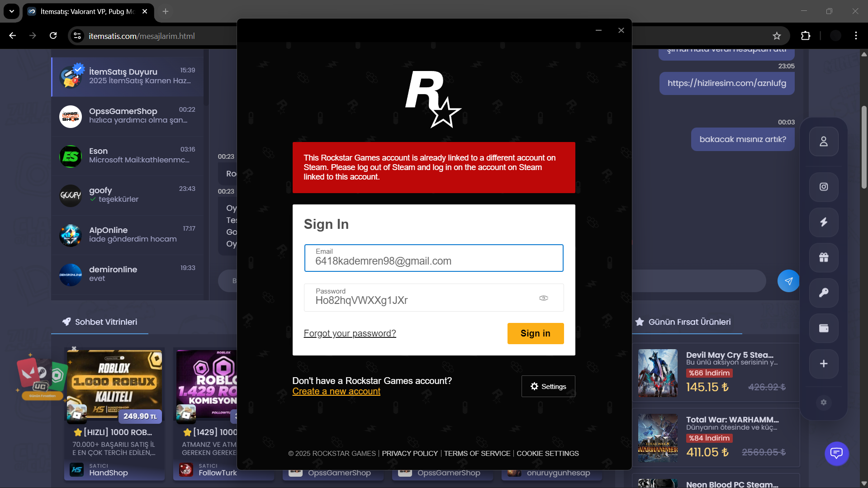Go back in the browser
The height and width of the screenshot is (488, 868).
click(13, 36)
